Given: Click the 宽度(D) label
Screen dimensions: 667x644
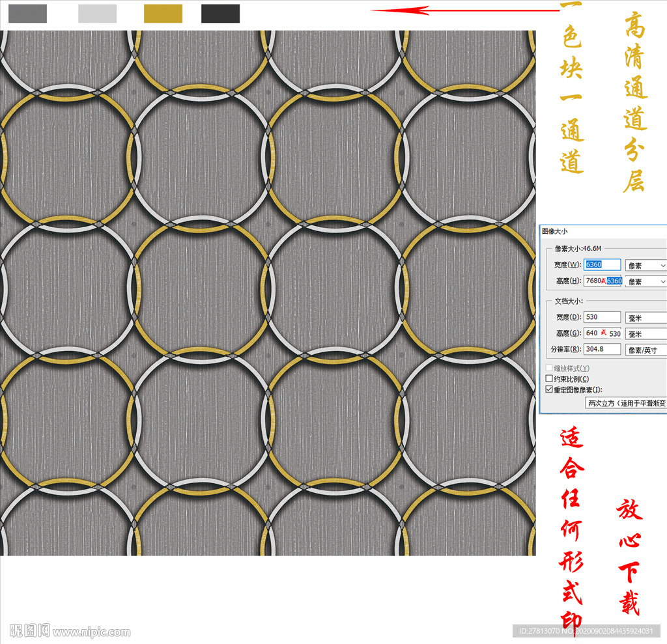Looking at the screenshot, I should tap(568, 317).
